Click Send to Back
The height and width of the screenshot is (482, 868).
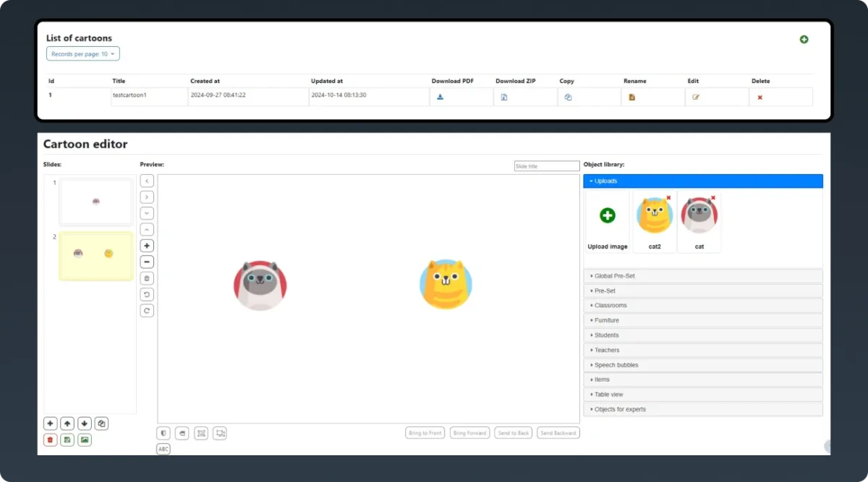click(514, 433)
